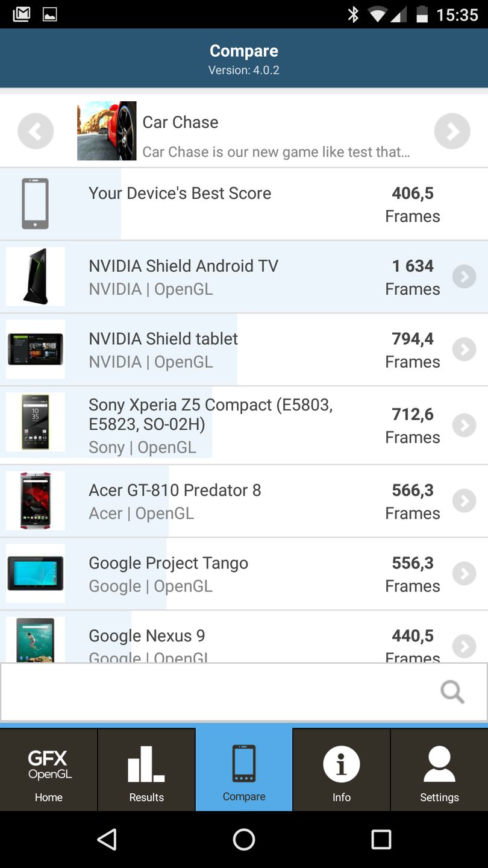Screen dimensions: 488x868
Task: Click the device search input field
Action: [x=217, y=691]
